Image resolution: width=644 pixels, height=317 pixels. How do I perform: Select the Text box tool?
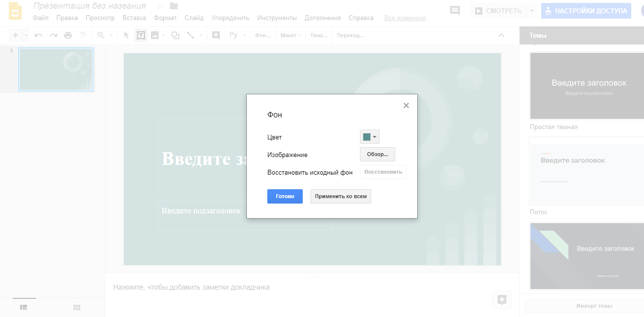pos(141,35)
